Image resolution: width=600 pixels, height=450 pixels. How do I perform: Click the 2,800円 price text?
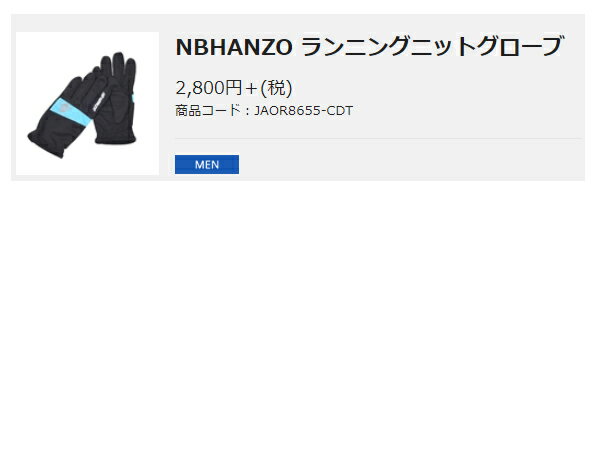click(x=209, y=88)
